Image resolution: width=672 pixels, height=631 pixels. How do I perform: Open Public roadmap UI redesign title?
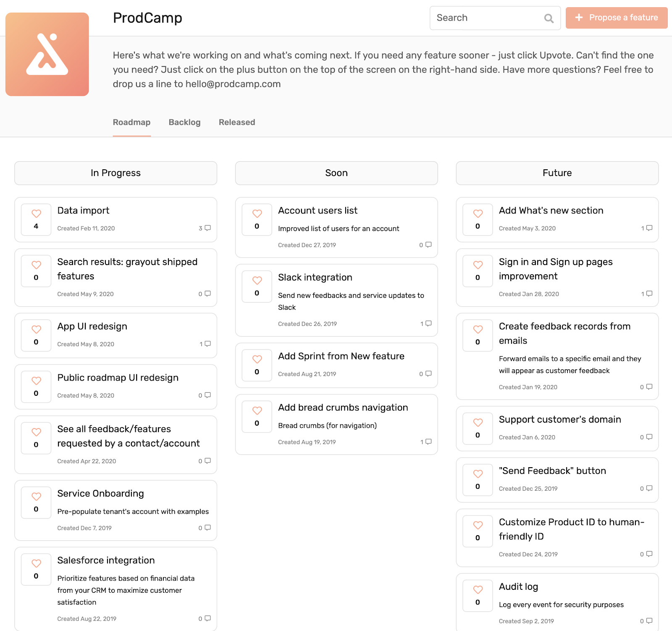(118, 378)
